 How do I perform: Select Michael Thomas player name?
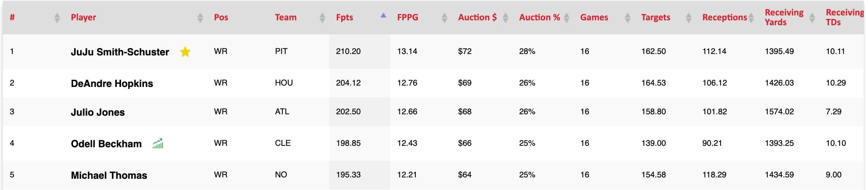coord(109,175)
